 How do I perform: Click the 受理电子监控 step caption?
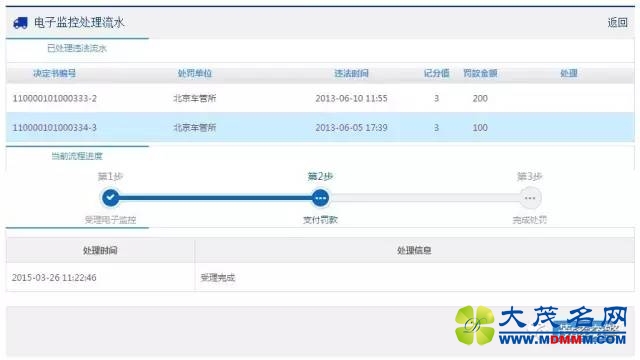pos(110,220)
